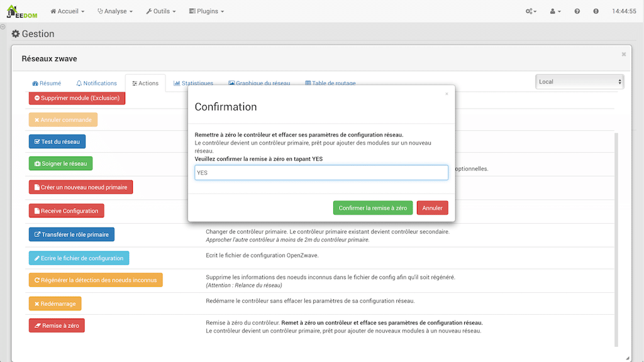Open the Outils menu
Viewport: 644px width, 362px height.
tap(161, 11)
